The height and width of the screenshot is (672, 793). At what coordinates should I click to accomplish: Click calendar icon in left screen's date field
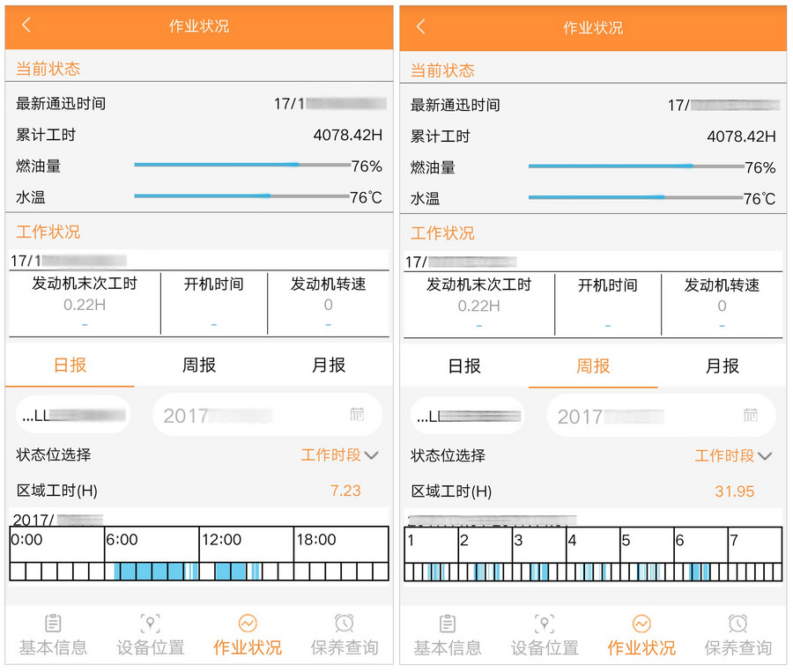(x=357, y=415)
